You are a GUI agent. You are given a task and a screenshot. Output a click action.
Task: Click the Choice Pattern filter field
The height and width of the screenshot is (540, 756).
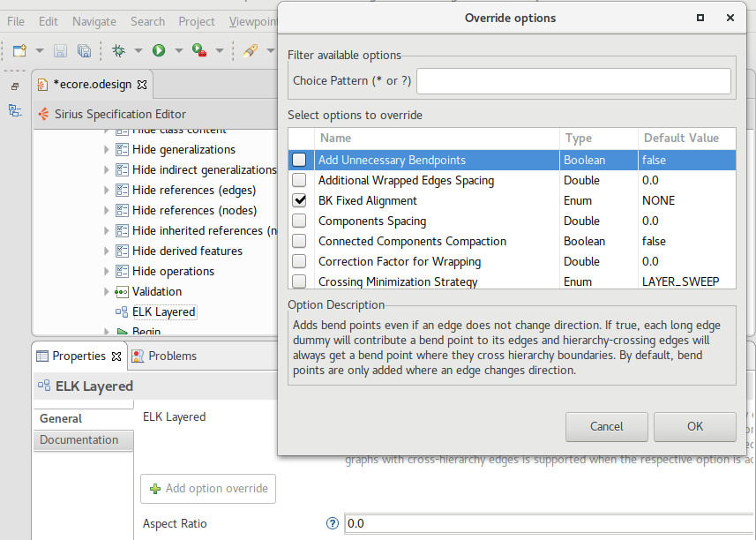point(573,81)
